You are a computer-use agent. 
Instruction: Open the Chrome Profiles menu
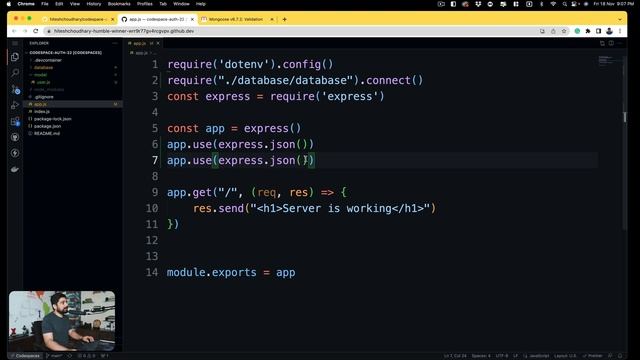coord(144,4)
